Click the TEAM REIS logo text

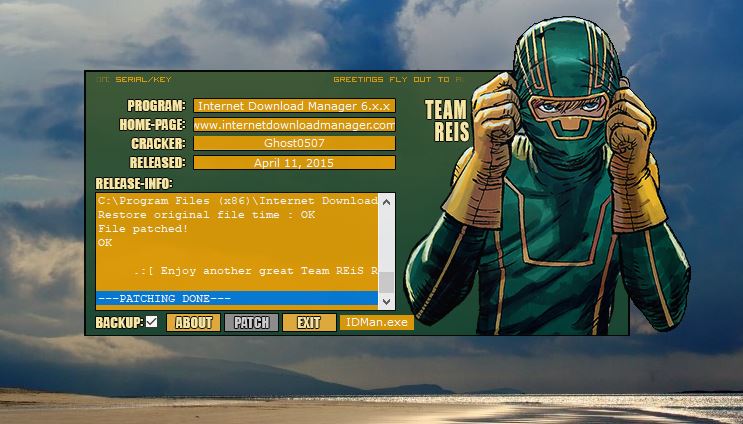446,121
